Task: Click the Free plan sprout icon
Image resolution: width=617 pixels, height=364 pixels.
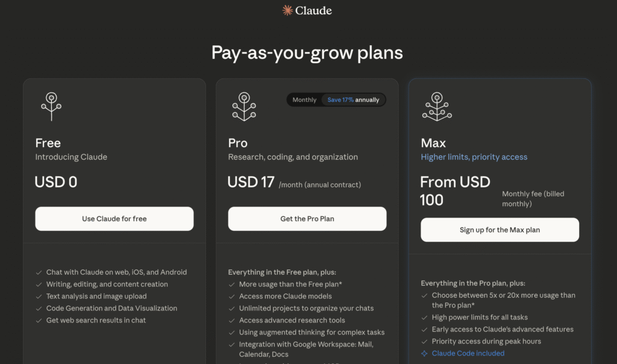Action: coord(51,106)
